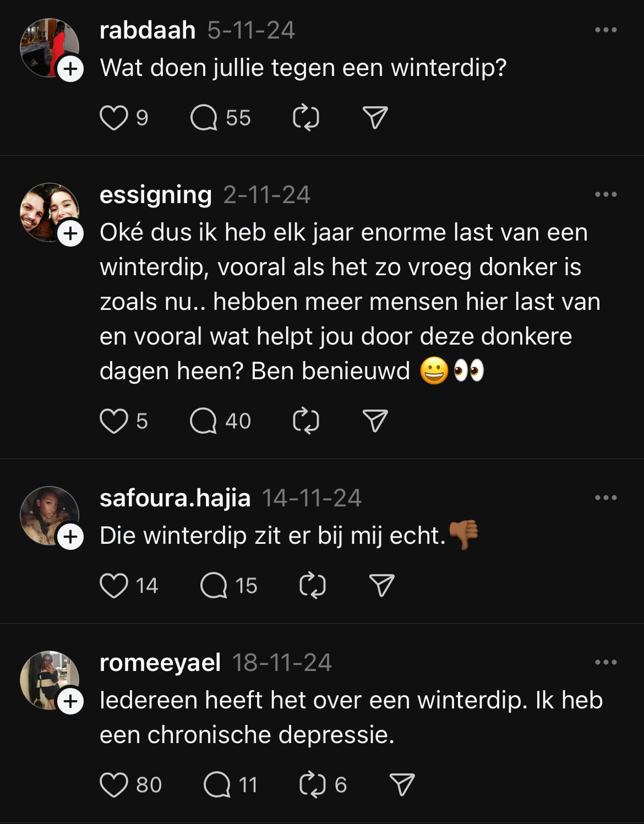Follow romeeyael using the plus badge
This screenshot has width=644, height=824.
(70, 702)
